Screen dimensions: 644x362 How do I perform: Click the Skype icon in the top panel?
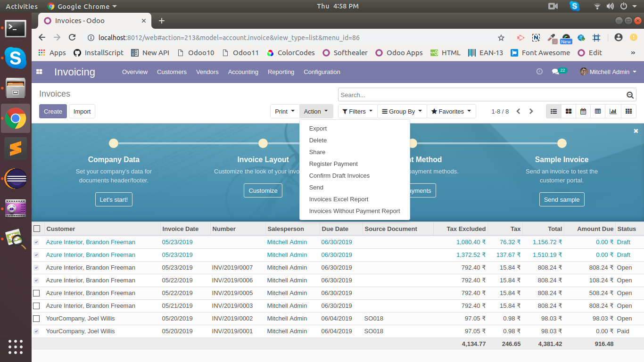coord(574,6)
